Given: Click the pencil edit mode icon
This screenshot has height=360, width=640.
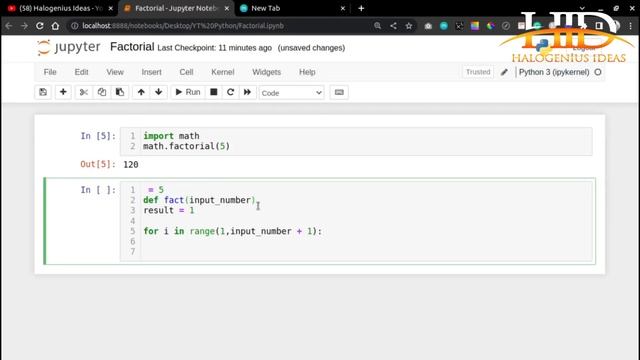Looking at the screenshot, I should tap(504, 72).
